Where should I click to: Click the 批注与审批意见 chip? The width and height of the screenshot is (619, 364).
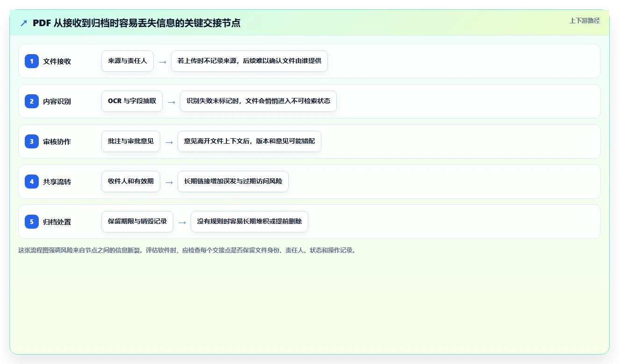(131, 141)
